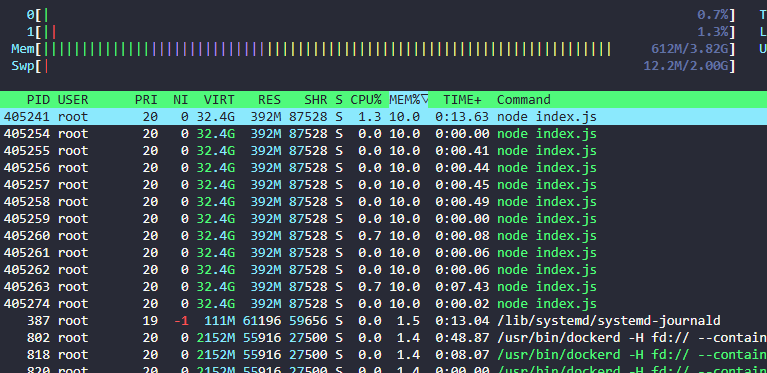Sort by PRI column header

(146, 100)
